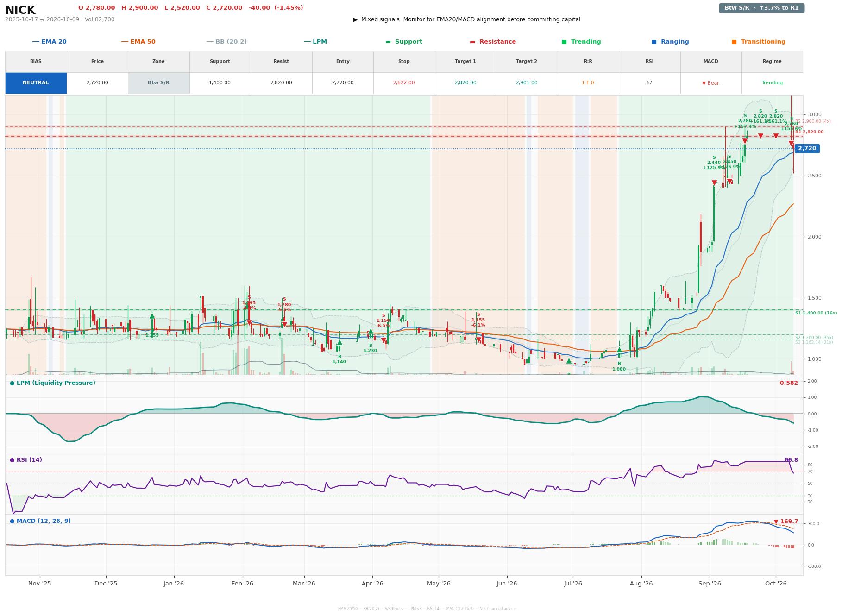Click the Sep '26 time axis label

710,584
